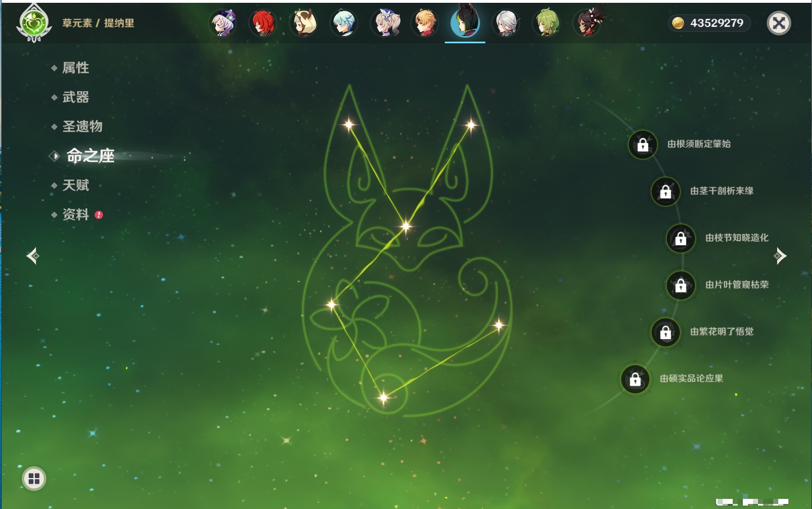The width and height of the screenshot is (812, 509).
Task: Click the lock icon beside 由枝节知晓造化
Action: (x=681, y=238)
